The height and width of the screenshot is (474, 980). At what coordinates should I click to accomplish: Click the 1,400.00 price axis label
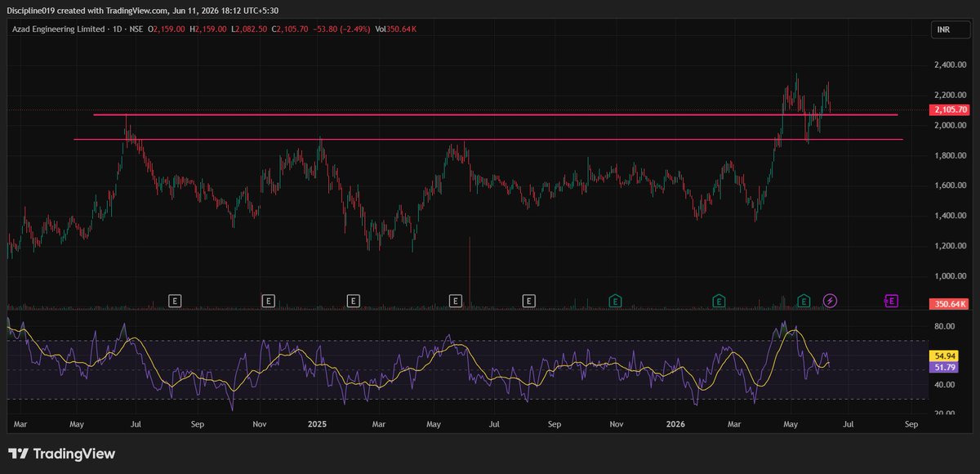pos(951,216)
